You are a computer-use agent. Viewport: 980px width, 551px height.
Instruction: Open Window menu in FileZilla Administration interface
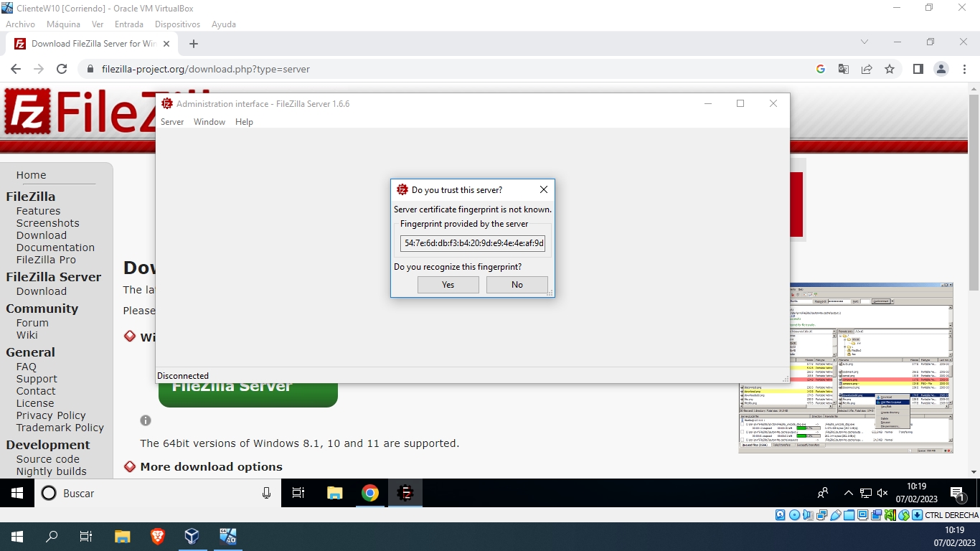209,122
